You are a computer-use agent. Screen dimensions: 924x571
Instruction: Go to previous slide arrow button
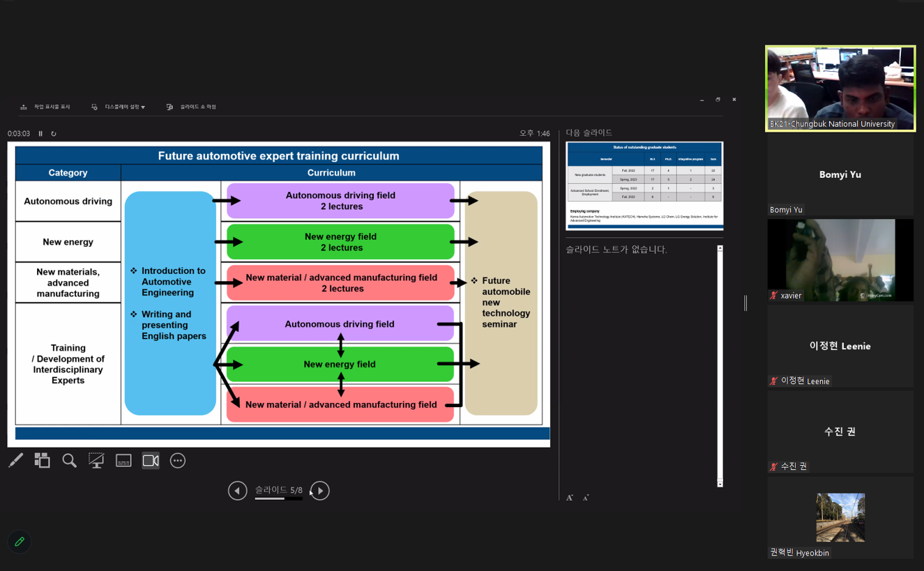coord(237,491)
